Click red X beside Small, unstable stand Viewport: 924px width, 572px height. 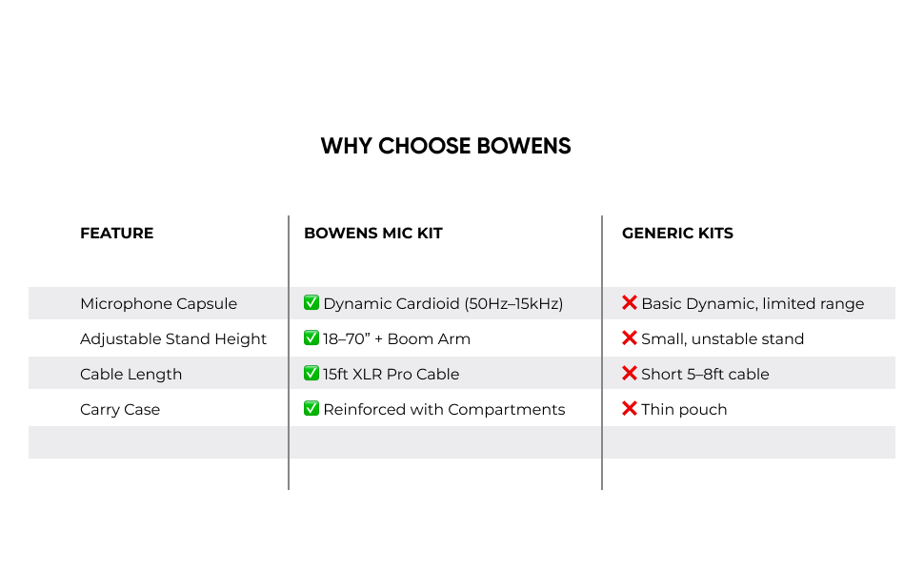(630, 338)
